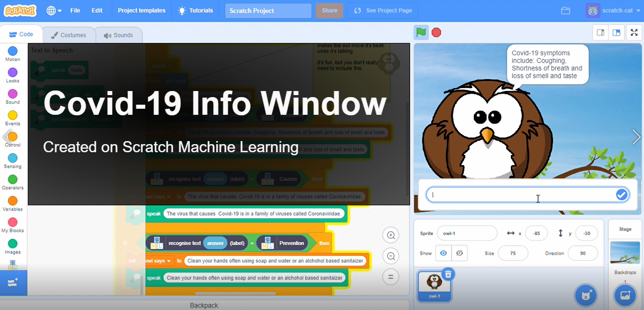Open the Backpack panel
The image size is (644, 310).
pyautogui.click(x=204, y=305)
